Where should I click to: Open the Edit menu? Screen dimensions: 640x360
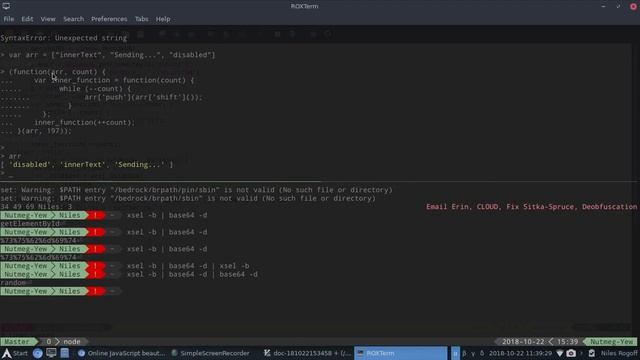click(x=27, y=19)
